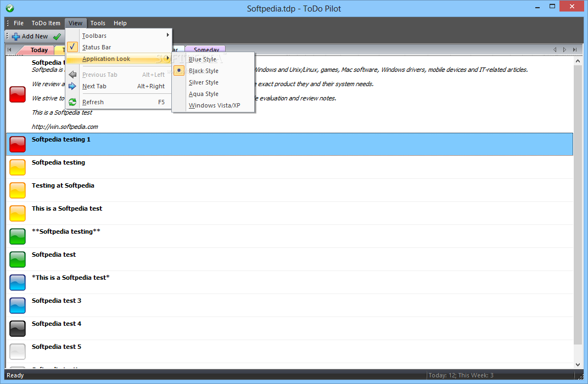Expand the Toolbars submenu
The width and height of the screenshot is (588, 384).
pos(119,36)
